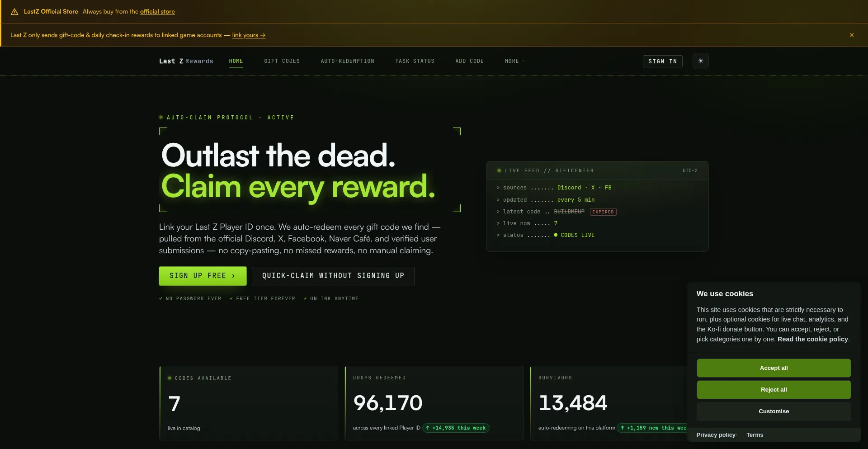868x449 pixels.
Task: Toggle the light/dark theme sun icon
Action: [x=700, y=61]
